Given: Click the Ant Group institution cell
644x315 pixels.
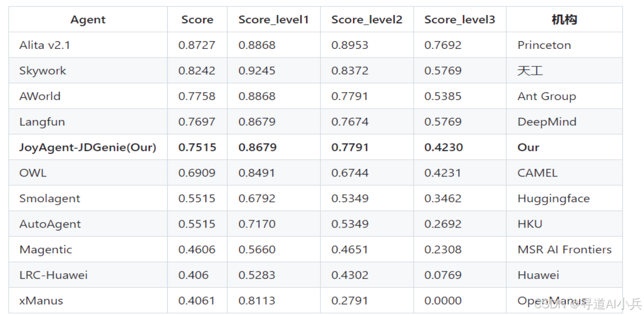Looking at the screenshot, I should point(547,96).
